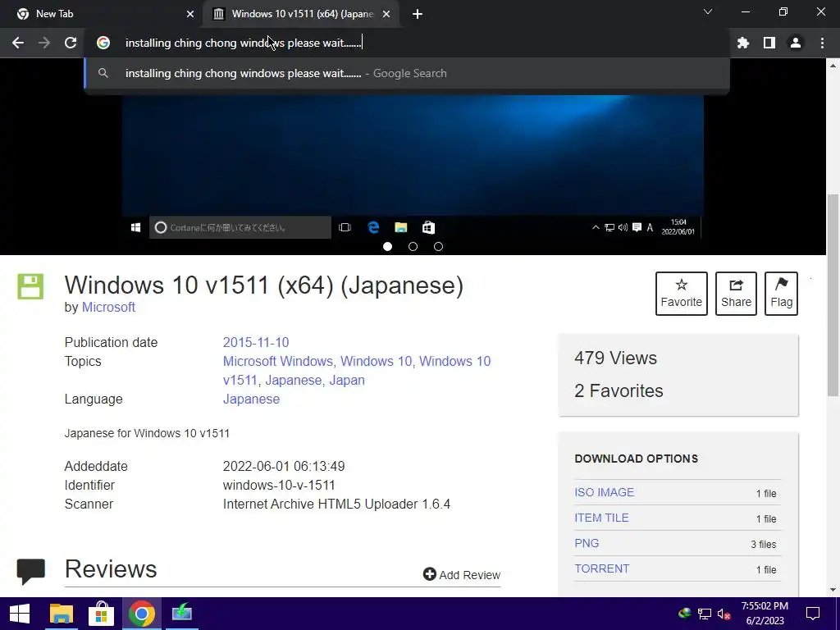Show the first carousel image dot
840x630 pixels.
(387, 246)
